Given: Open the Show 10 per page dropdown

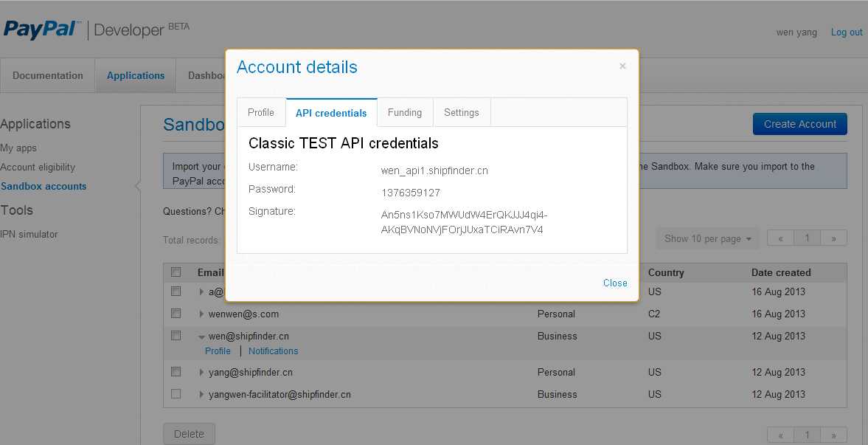Looking at the screenshot, I should (707, 238).
